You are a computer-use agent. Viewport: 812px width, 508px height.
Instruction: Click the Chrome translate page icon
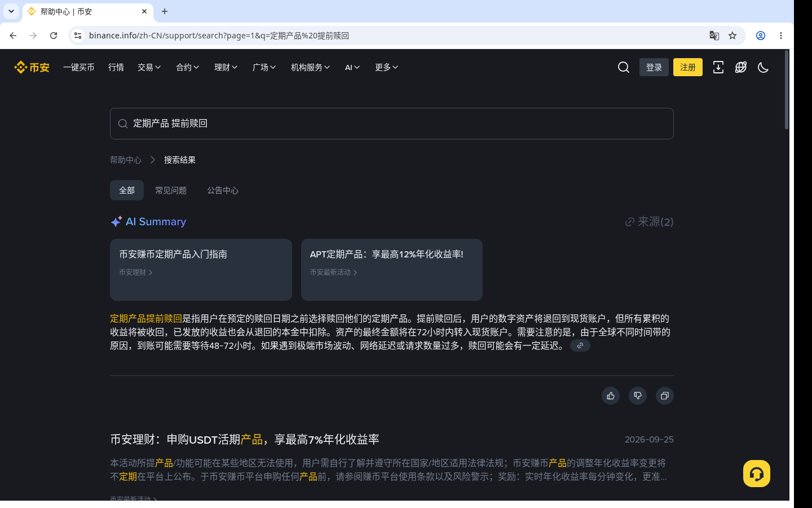pyautogui.click(x=714, y=36)
